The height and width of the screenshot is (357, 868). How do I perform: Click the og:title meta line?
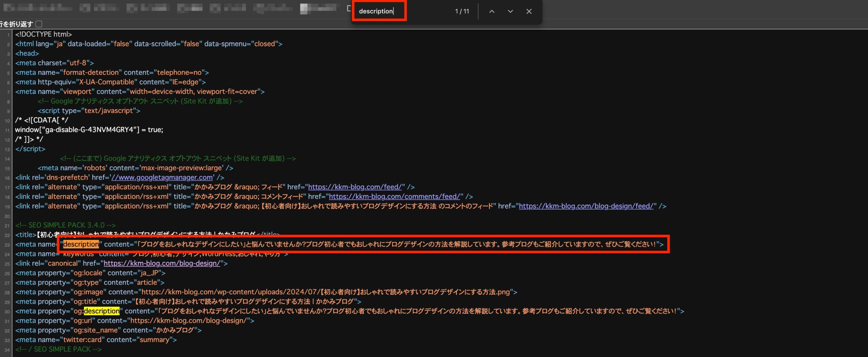point(188,301)
